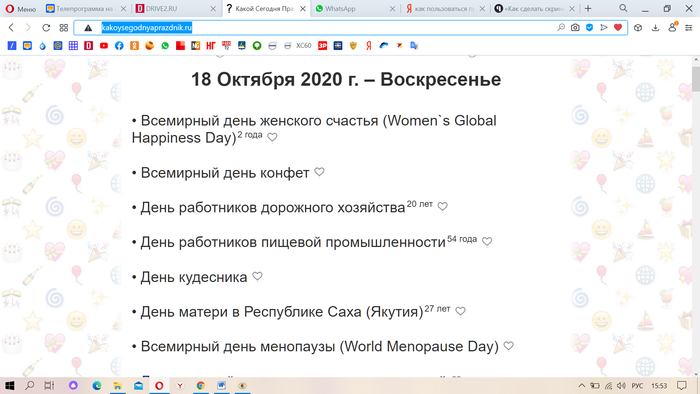
Task: Click the page's vertical scrollbar thumb
Action: click(x=696, y=79)
